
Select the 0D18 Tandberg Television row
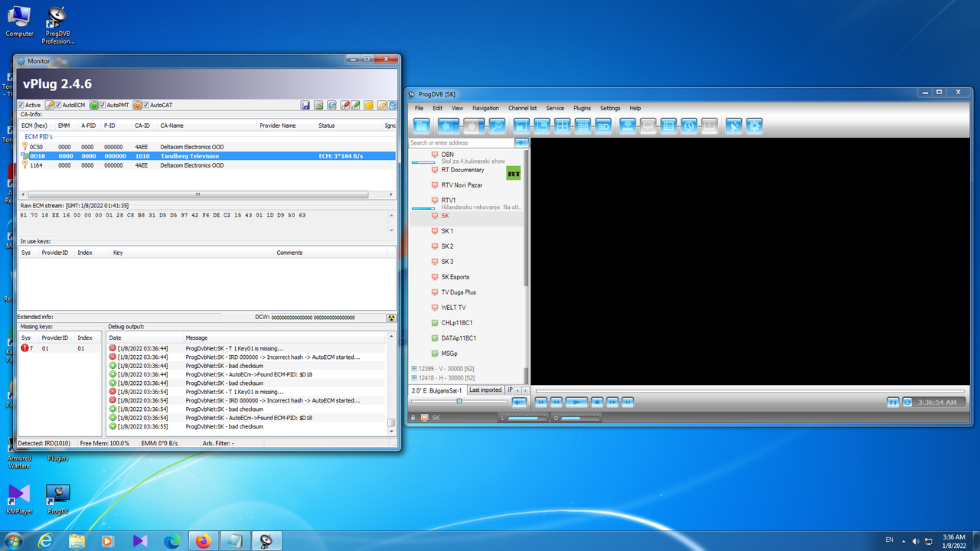click(207, 156)
